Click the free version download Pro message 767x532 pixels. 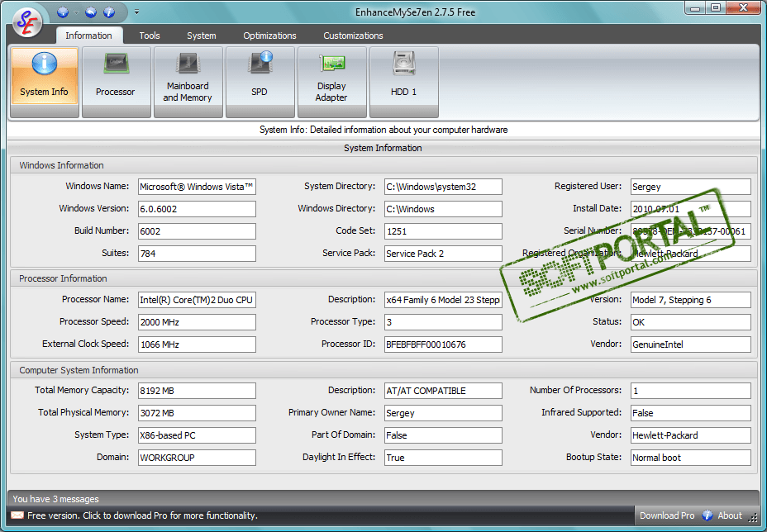pos(142,515)
